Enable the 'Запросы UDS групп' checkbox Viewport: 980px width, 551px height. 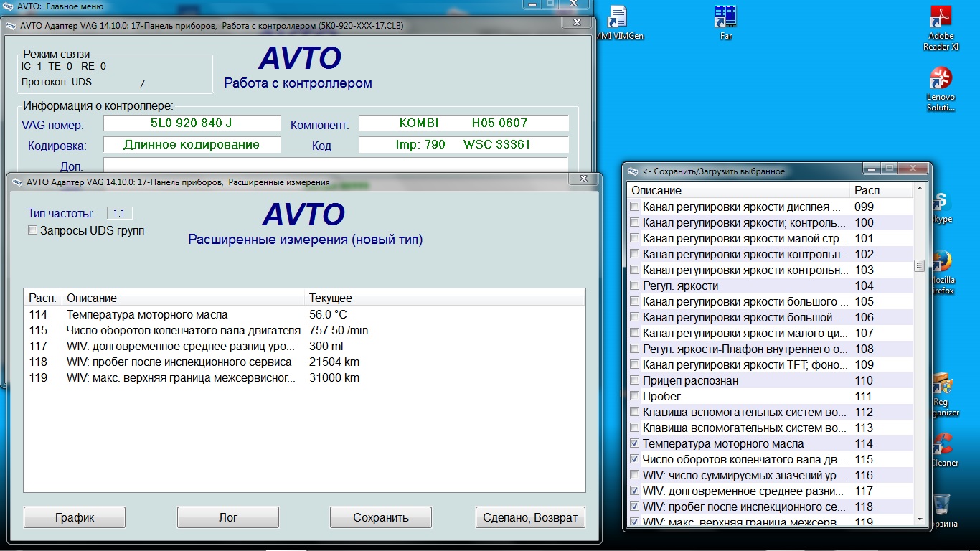pos(32,231)
